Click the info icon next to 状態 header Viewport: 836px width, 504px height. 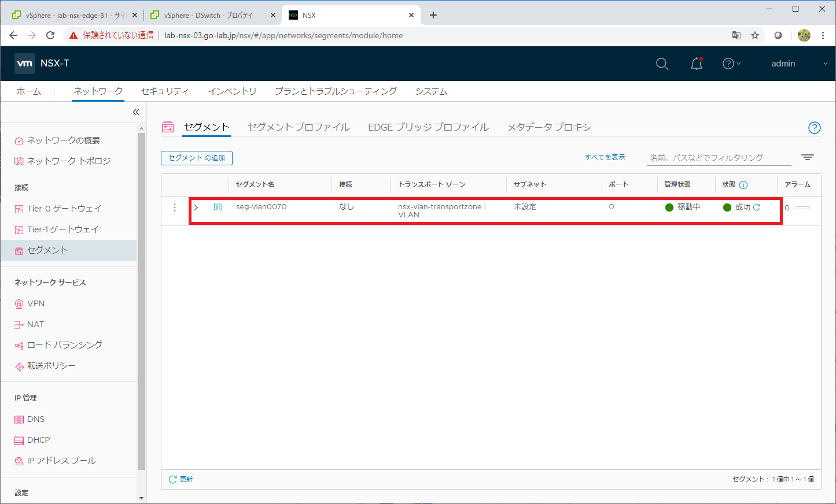coord(743,185)
